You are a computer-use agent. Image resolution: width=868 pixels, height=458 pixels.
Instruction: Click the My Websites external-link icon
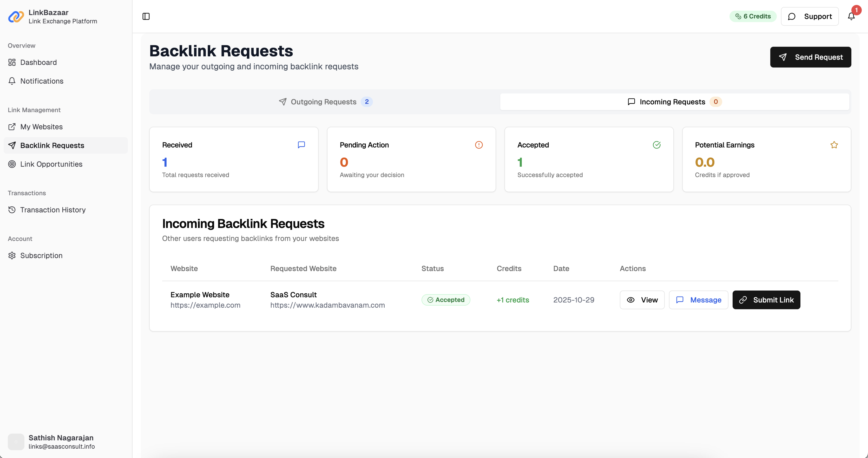[12, 126]
